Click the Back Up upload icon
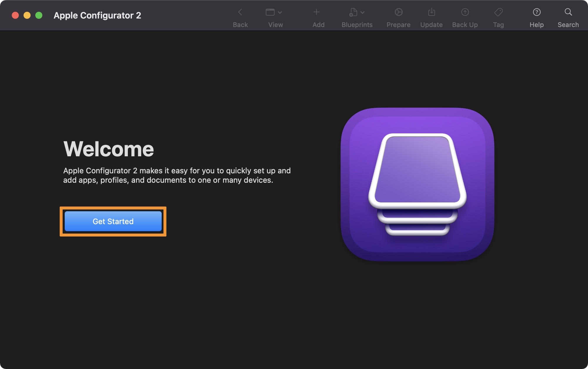This screenshot has height=369, width=588. (x=465, y=12)
